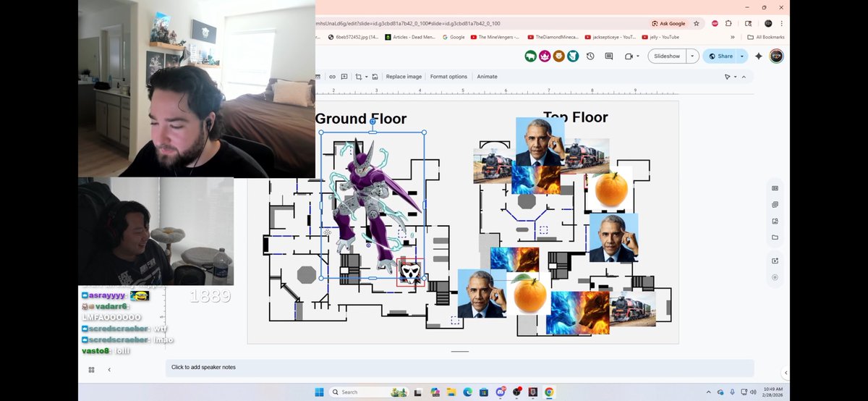Open the crop mask shape dropdown

point(366,77)
